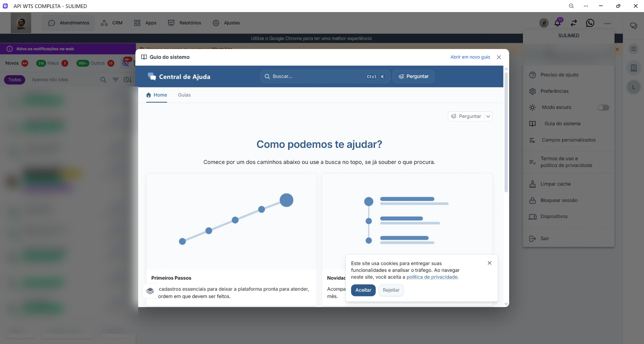Open the CRM menu

tap(112, 23)
